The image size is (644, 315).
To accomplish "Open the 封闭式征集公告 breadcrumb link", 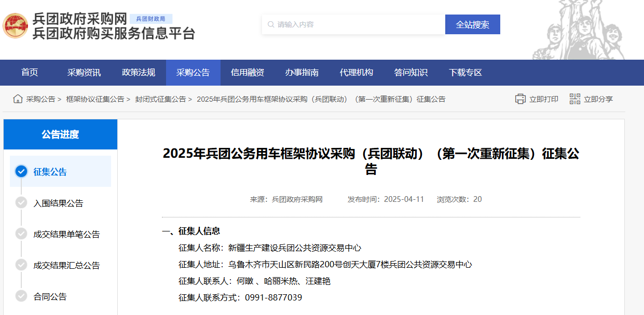I will 159,99.
